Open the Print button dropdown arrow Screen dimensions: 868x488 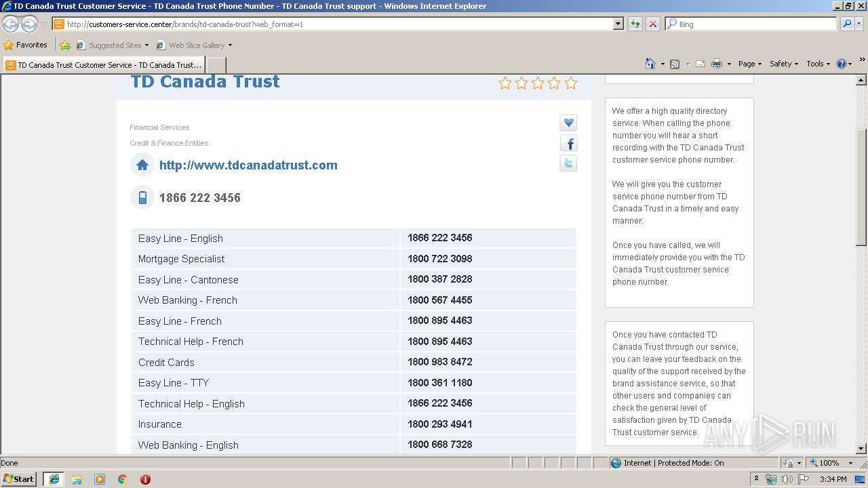tap(729, 64)
